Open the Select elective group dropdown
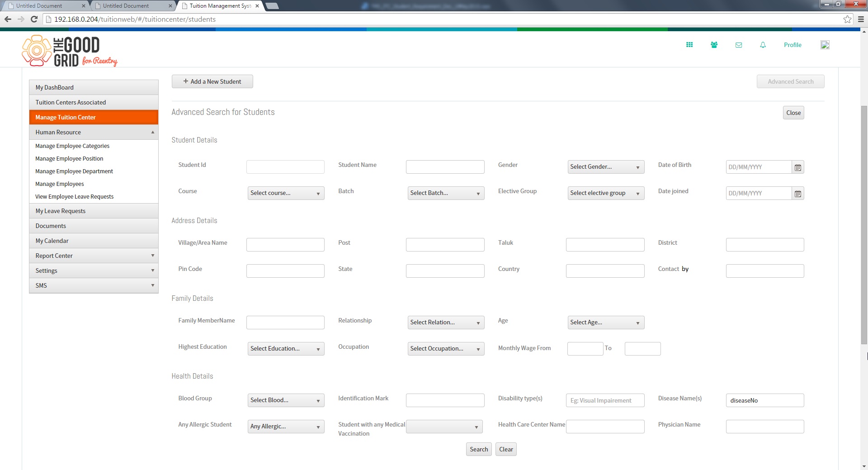Image resolution: width=868 pixels, height=470 pixels. [606, 193]
